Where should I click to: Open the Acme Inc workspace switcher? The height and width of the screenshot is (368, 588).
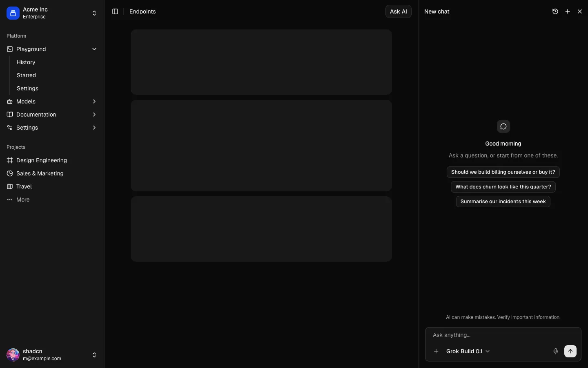pyautogui.click(x=52, y=13)
